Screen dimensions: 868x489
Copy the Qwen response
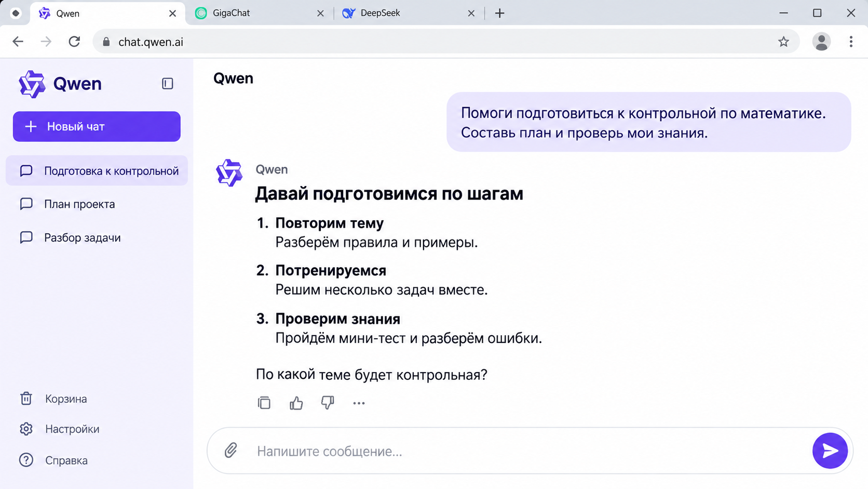pos(264,403)
